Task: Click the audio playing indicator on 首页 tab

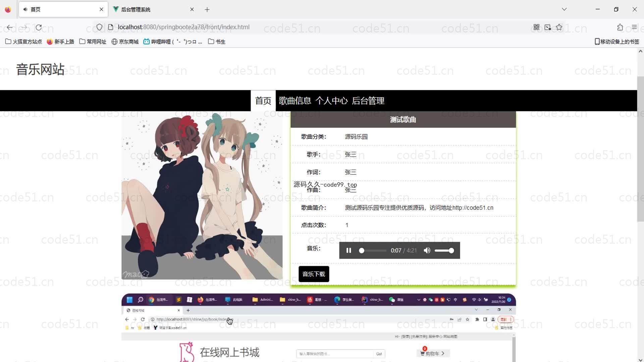Action: pyautogui.click(x=25, y=9)
